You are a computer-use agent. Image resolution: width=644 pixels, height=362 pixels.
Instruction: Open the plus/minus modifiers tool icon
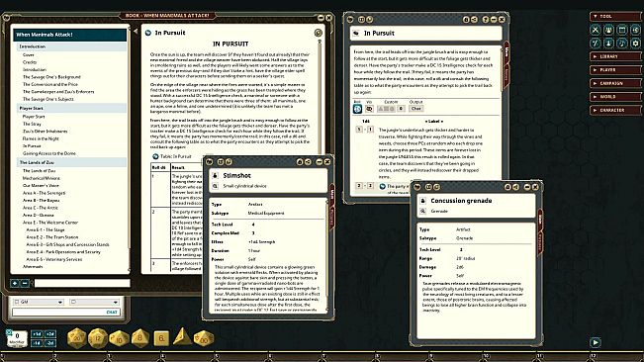[x=596, y=43]
